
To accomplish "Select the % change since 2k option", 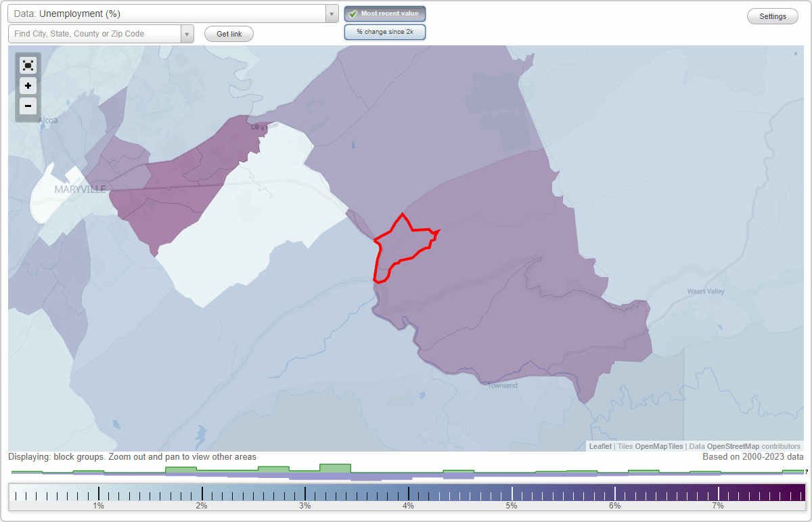I will (x=385, y=32).
